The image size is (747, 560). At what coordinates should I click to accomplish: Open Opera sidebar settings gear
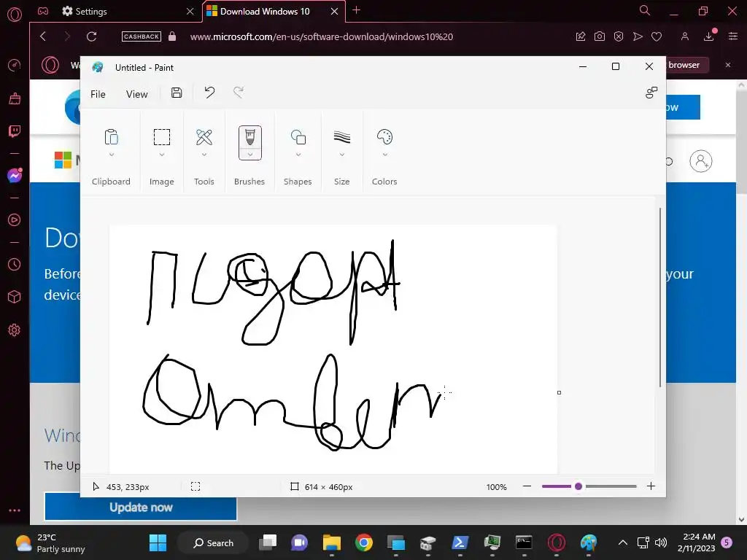(15, 330)
